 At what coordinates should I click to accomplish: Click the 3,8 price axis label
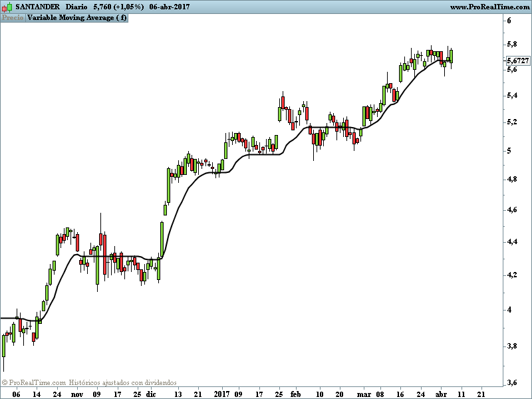(x=511, y=346)
